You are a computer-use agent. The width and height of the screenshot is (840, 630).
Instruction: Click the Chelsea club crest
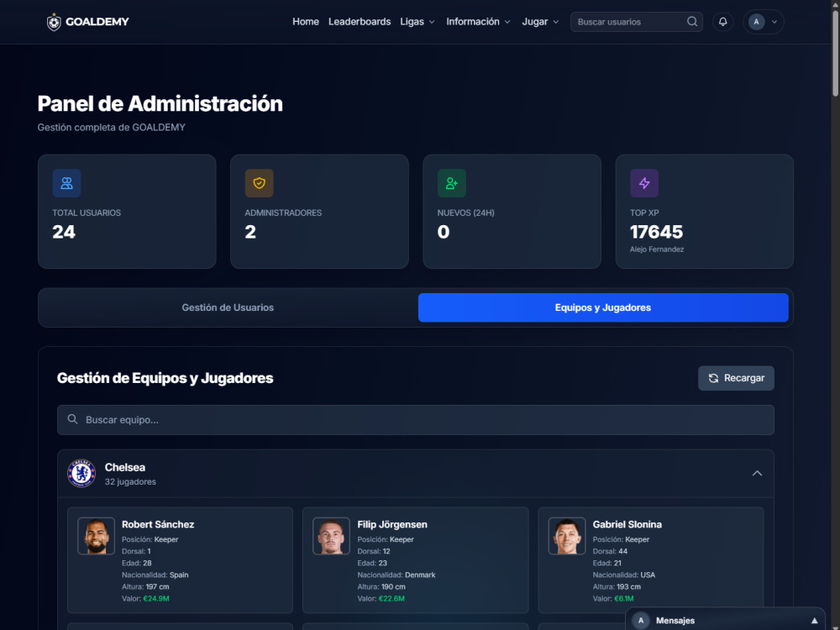[81, 473]
